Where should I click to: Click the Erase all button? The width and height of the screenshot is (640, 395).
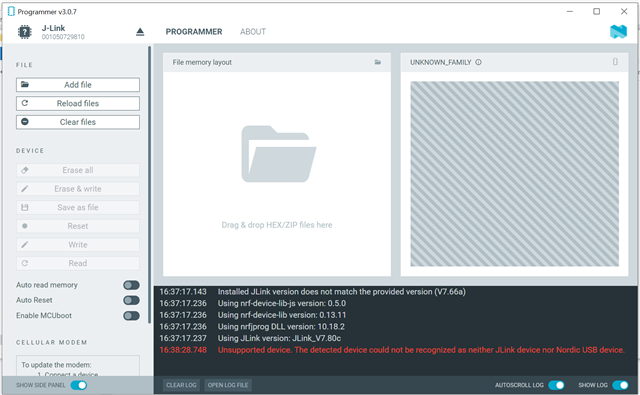coord(78,170)
